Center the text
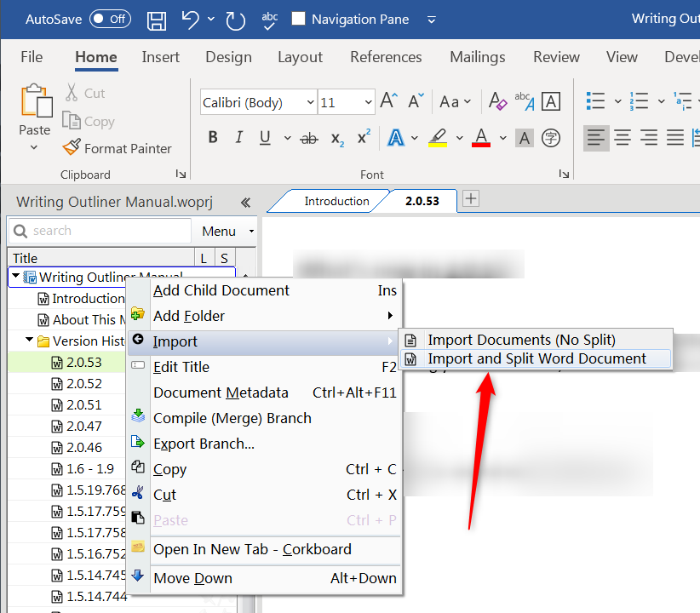Image resolution: width=700 pixels, height=613 pixels. 623,138
